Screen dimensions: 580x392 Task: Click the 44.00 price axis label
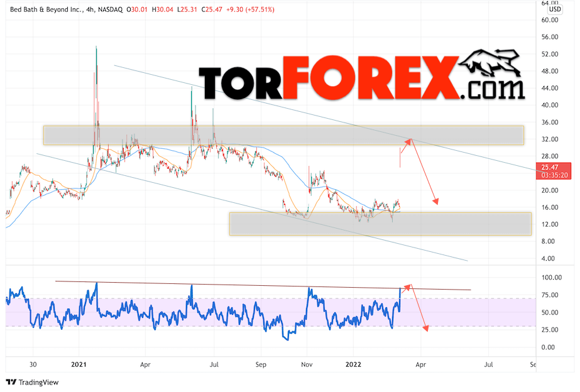[550, 88]
